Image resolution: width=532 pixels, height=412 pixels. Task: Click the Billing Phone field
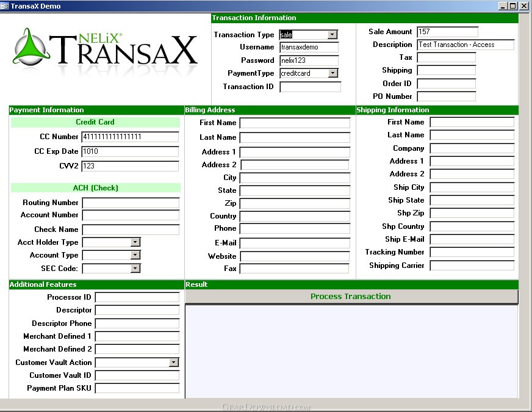pos(295,229)
